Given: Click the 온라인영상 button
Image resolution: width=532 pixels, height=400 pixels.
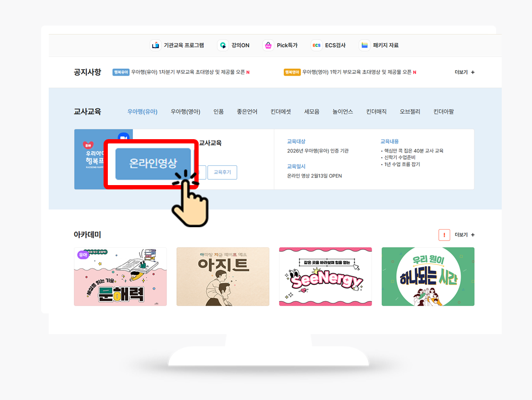Looking at the screenshot, I should (x=153, y=164).
